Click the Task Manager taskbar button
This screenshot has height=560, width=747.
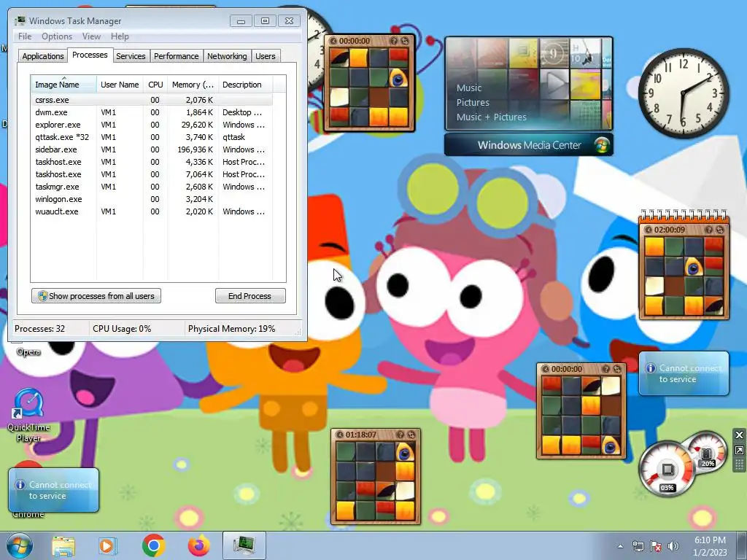pos(244,545)
